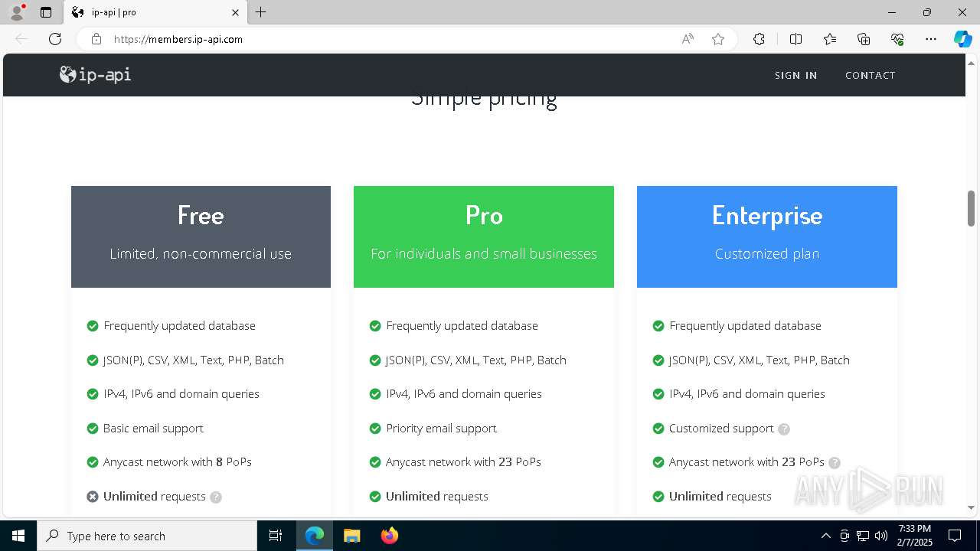This screenshot has width=980, height=551.
Task: Click the gray cross icon at Free Unlimited requests
Action: click(93, 497)
